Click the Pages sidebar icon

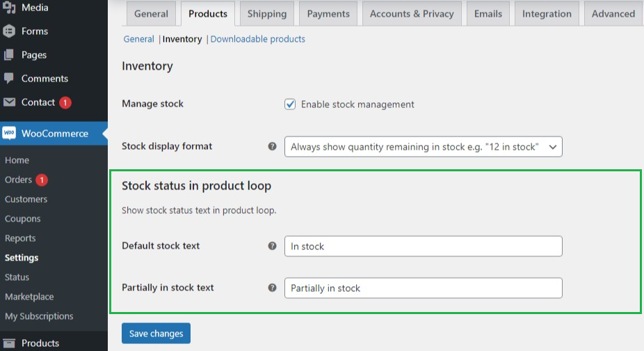click(x=9, y=55)
